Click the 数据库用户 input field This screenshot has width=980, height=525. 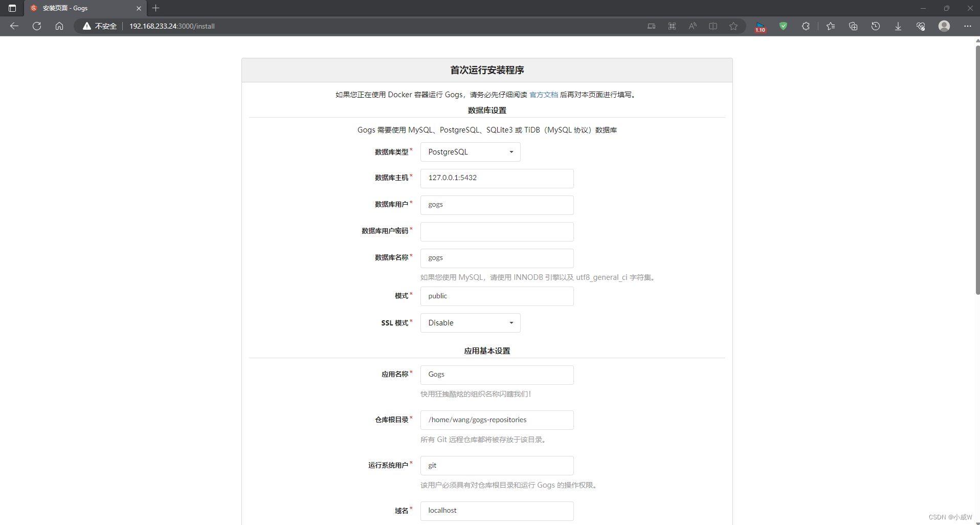click(x=497, y=205)
